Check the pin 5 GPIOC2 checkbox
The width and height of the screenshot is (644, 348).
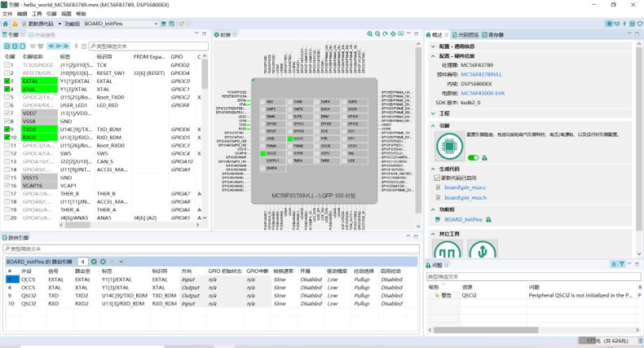(x=8, y=98)
